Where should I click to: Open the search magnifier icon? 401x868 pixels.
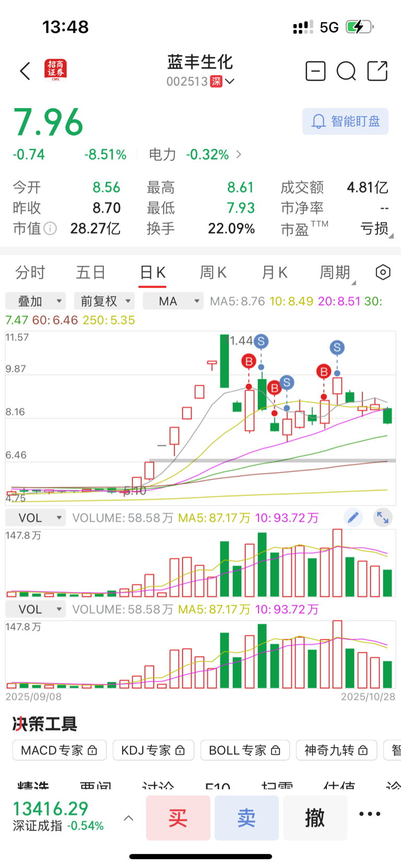pos(346,71)
